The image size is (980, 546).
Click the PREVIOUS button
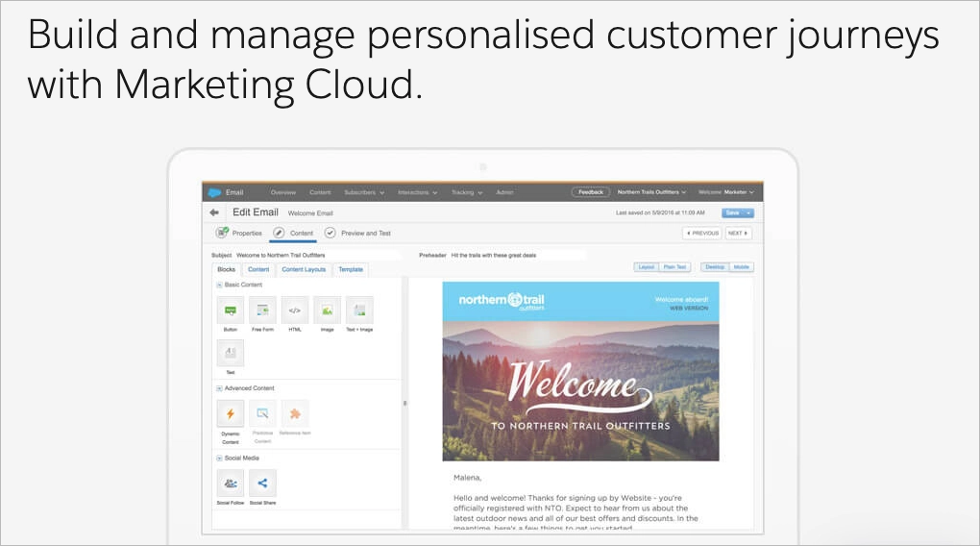click(702, 234)
